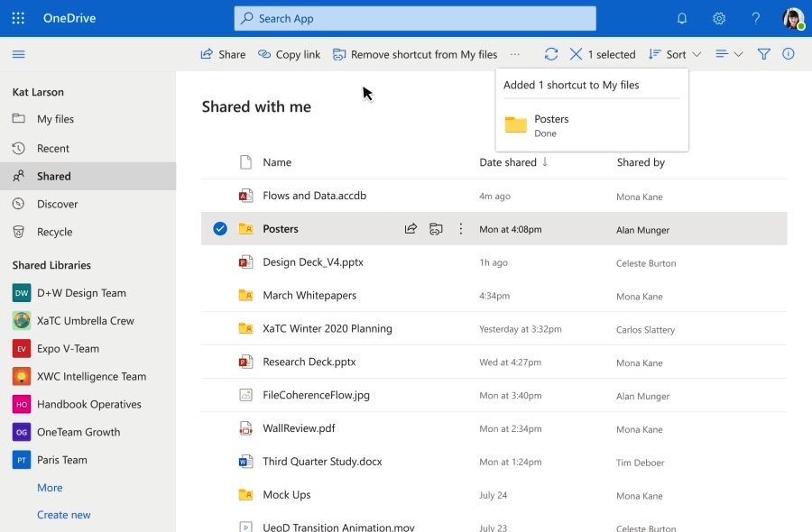Screen dimensions: 812x532
Task: Open the details info icon
Action: point(789,54)
